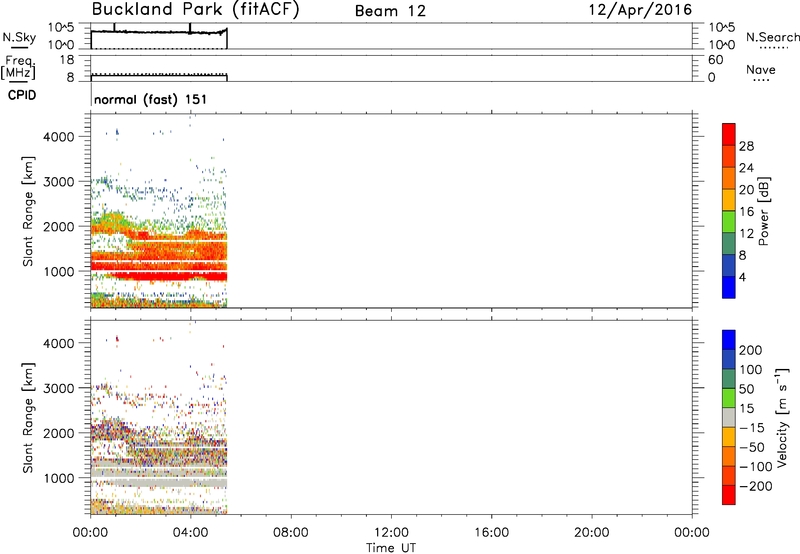800x554 pixels.
Task: Click the '4' value on the power colorbar
Action: (742, 278)
